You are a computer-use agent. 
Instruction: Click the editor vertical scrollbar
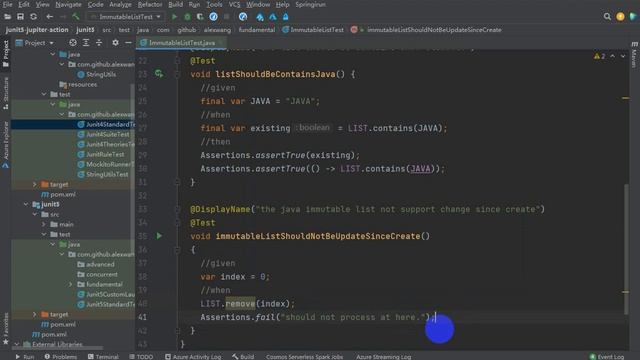626,249
